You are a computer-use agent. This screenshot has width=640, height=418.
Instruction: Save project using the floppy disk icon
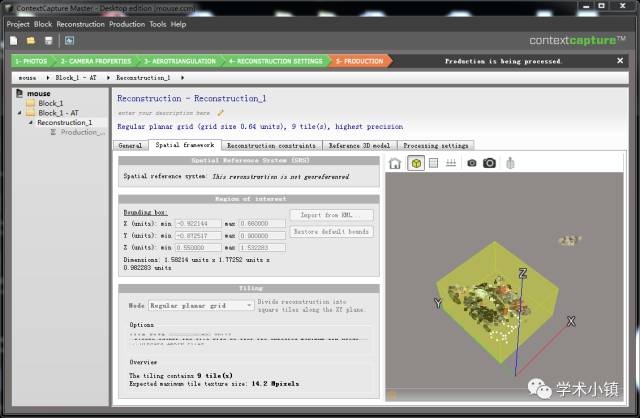[49, 40]
